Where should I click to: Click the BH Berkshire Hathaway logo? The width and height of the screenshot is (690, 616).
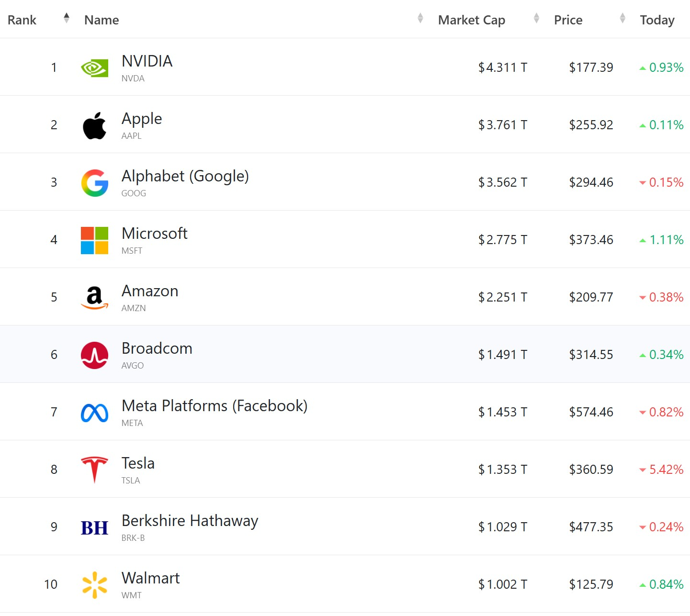pyautogui.click(x=94, y=527)
